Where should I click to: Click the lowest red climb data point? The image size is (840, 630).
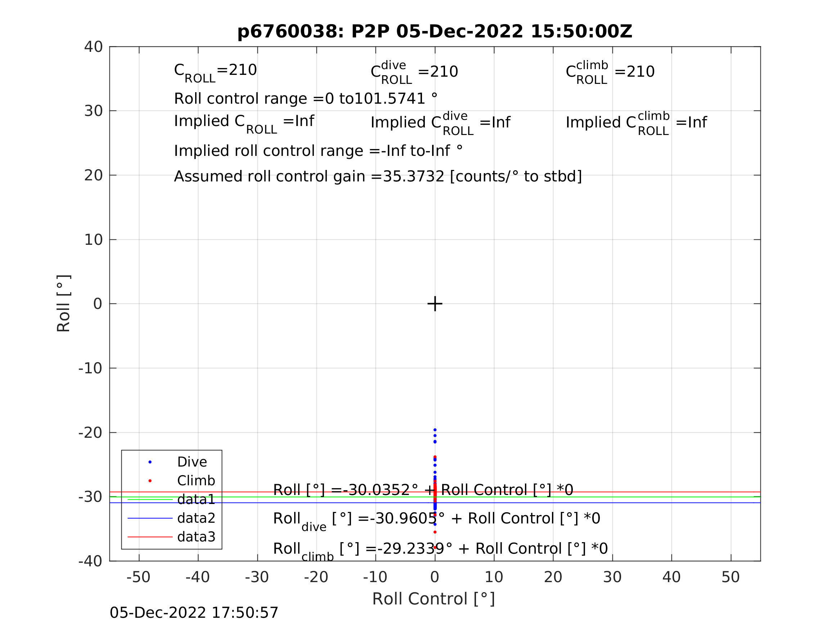(435, 548)
